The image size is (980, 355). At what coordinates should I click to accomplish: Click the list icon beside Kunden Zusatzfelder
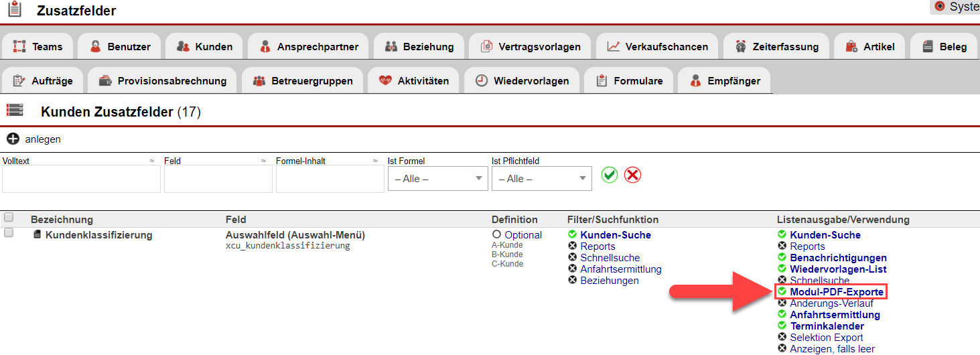(15, 111)
